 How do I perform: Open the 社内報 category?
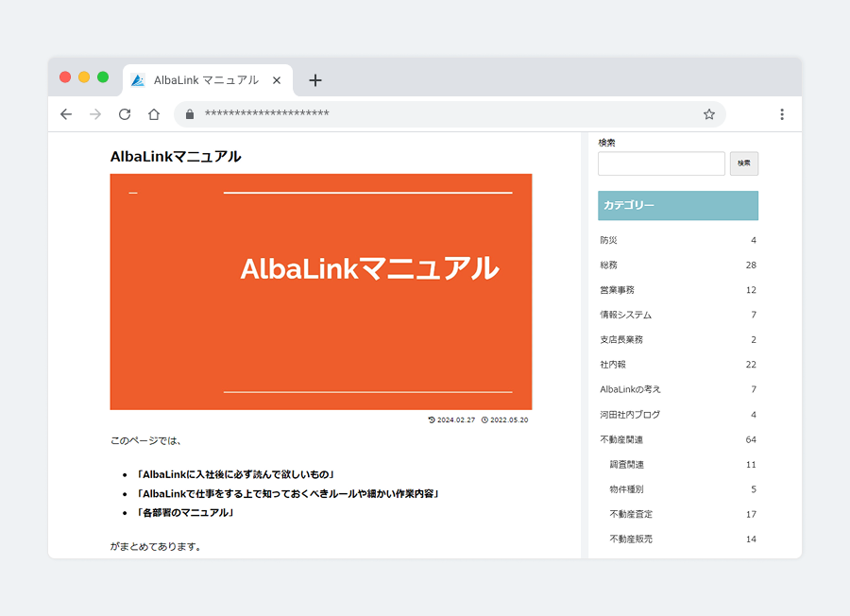tap(613, 365)
